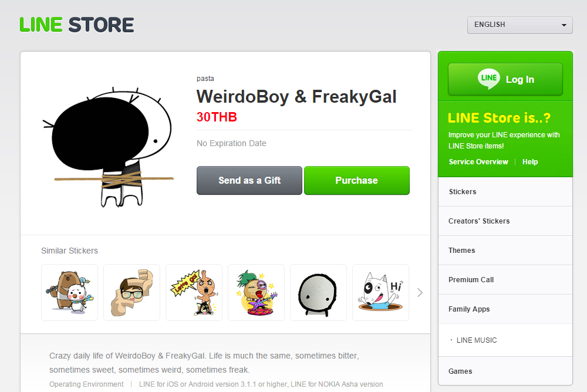Select Creators' Stickers in the sidebar

pyautogui.click(x=505, y=221)
